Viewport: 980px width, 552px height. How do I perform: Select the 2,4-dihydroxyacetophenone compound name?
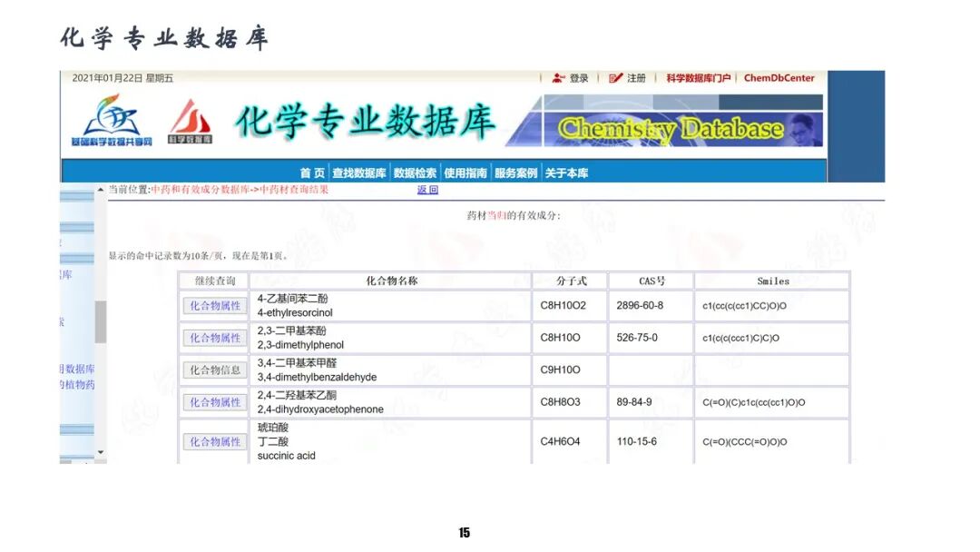click(320, 409)
